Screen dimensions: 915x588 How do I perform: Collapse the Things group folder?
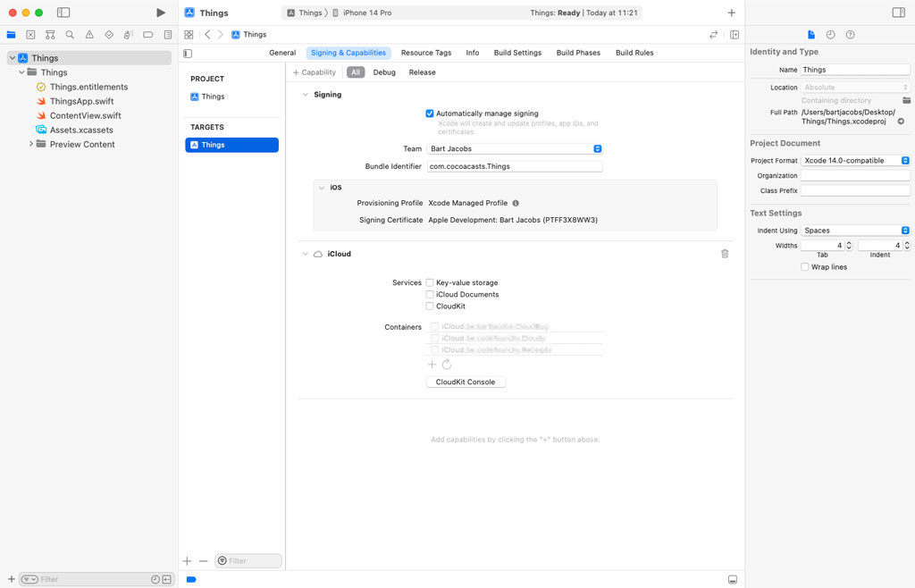pos(21,72)
